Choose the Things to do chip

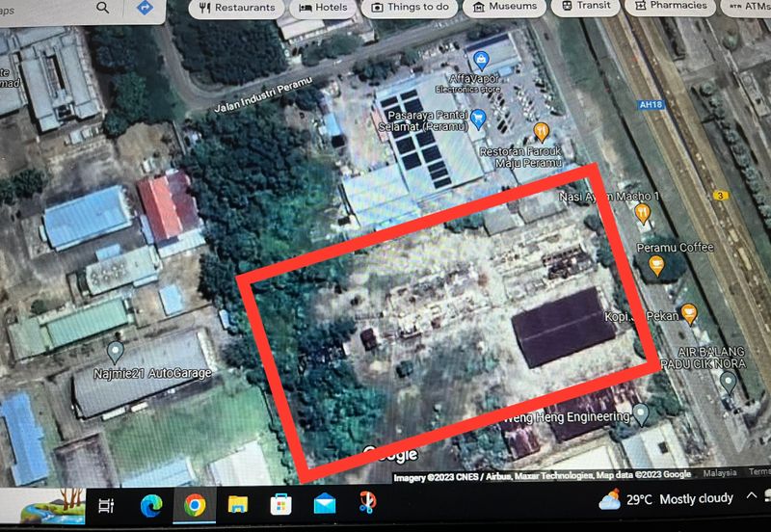click(x=410, y=7)
